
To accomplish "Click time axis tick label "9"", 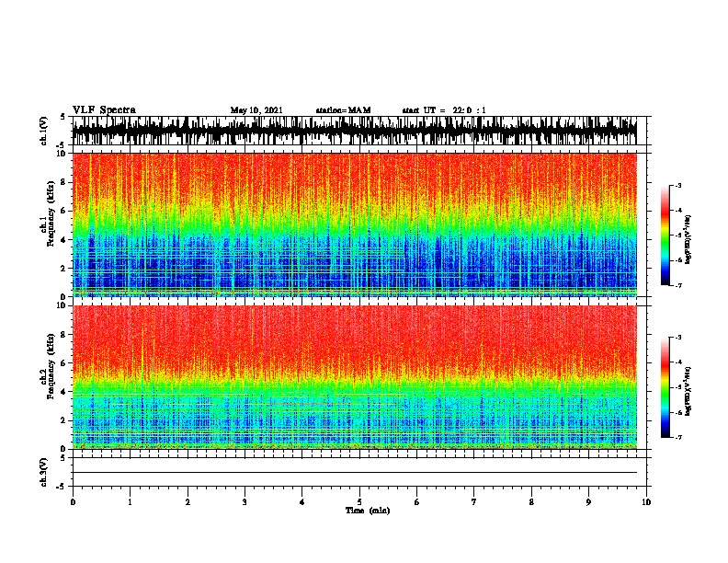I will 588,502.
